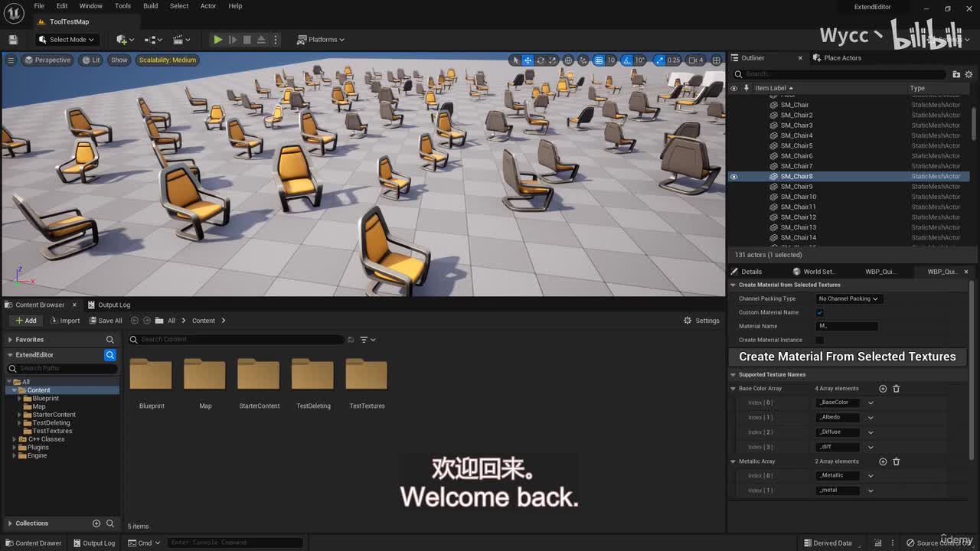
Task: Open the Perspective view dropdown
Action: [47, 60]
